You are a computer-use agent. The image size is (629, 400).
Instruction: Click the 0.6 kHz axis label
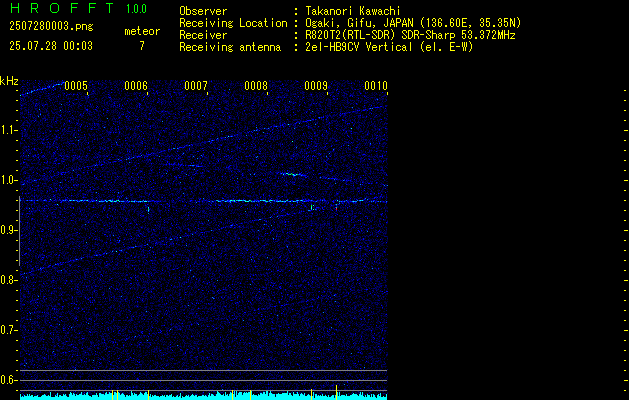[8, 380]
